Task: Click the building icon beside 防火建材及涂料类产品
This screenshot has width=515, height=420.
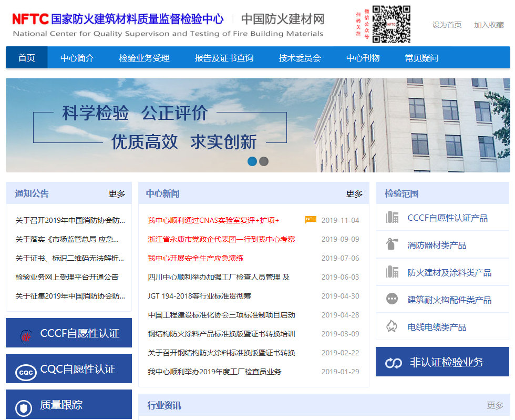Action: 392,272
